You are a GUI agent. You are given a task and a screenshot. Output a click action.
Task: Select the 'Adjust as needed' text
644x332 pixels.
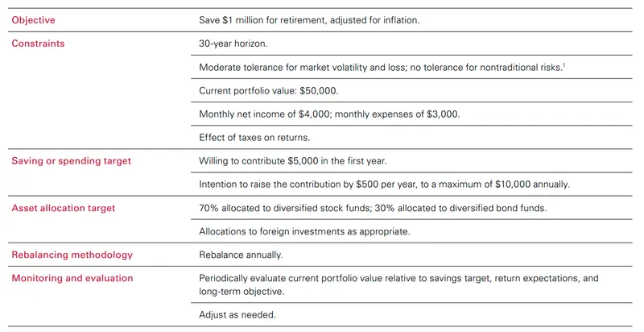(x=237, y=314)
